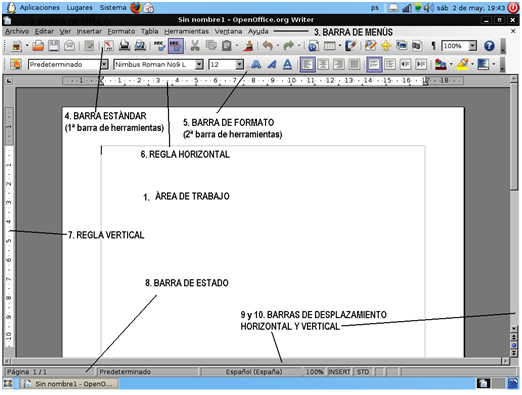Open font color palette arrow
522x395 pixels.
451,64
